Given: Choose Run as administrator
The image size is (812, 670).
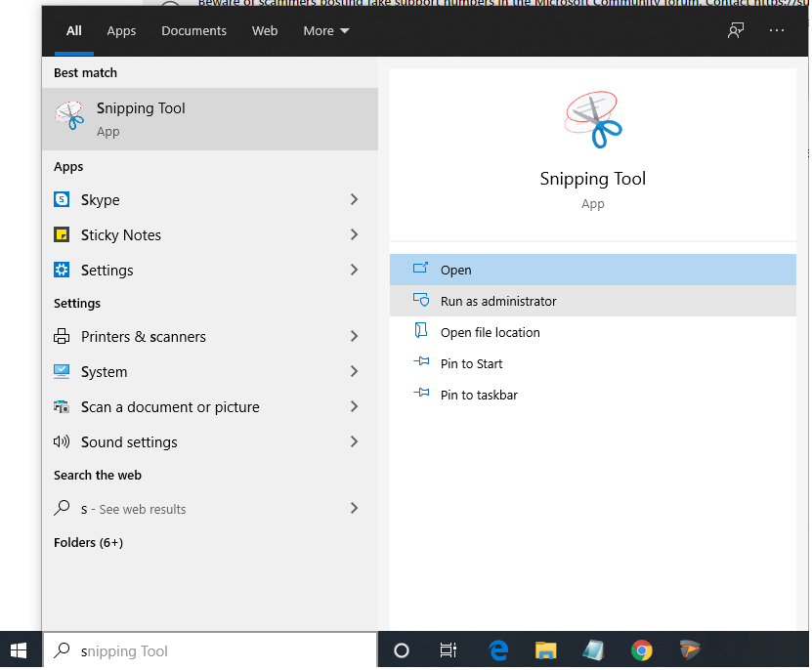Looking at the screenshot, I should 498,302.
